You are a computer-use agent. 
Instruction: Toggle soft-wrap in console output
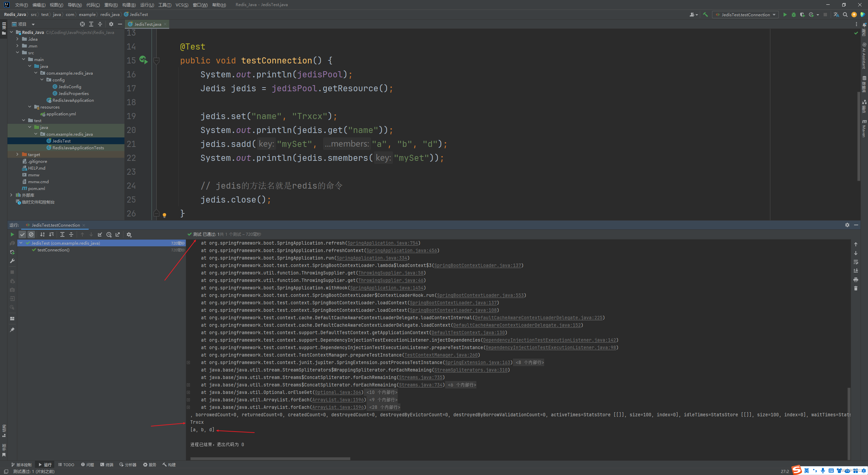point(856,262)
